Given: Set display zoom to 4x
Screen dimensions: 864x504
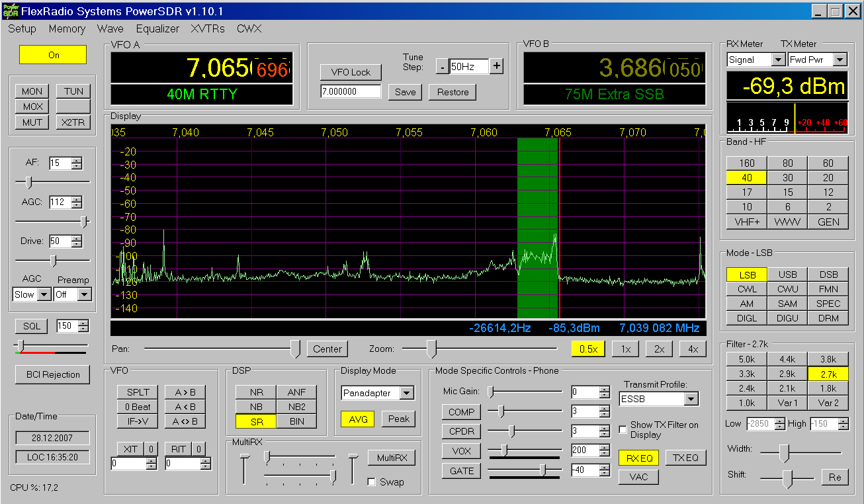Looking at the screenshot, I should (693, 349).
